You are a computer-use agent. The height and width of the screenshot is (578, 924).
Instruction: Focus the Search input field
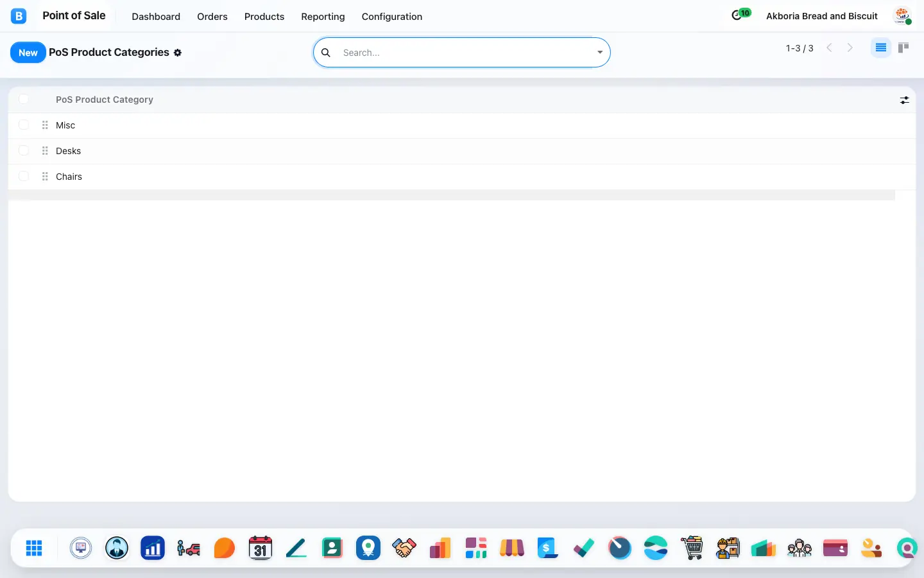(465, 53)
